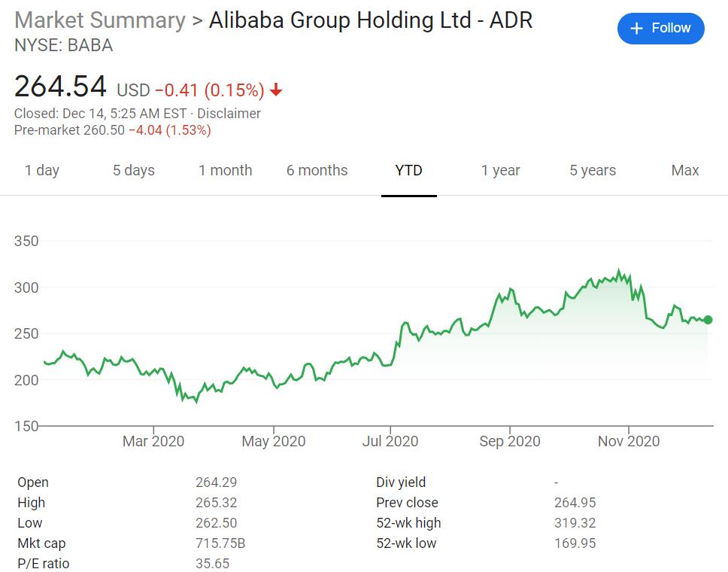Open the Disclaimer link
Screen dimensions: 728x572
click(229, 114)
